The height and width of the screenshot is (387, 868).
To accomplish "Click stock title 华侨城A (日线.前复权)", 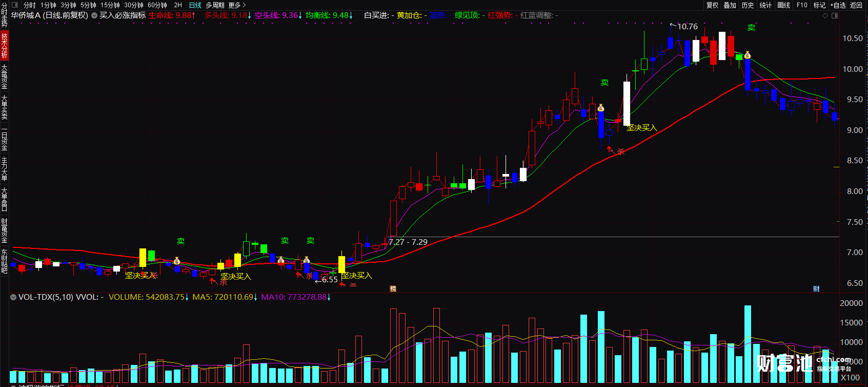I will (50, 15).
